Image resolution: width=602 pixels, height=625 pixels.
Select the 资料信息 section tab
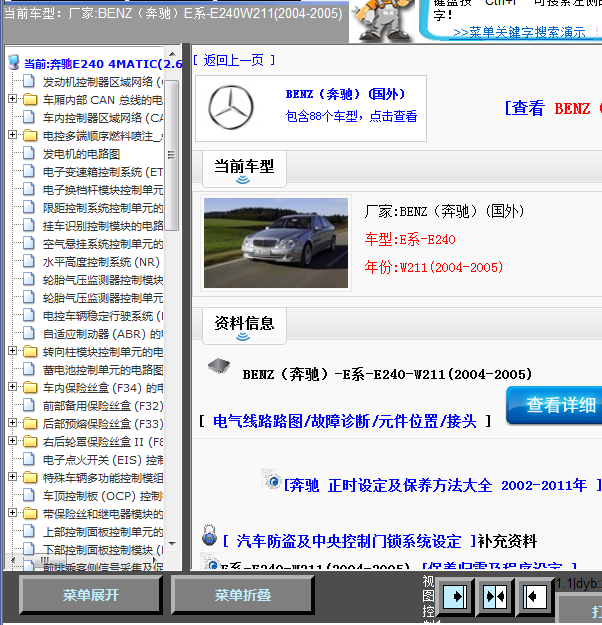click(x=244, y=326)
